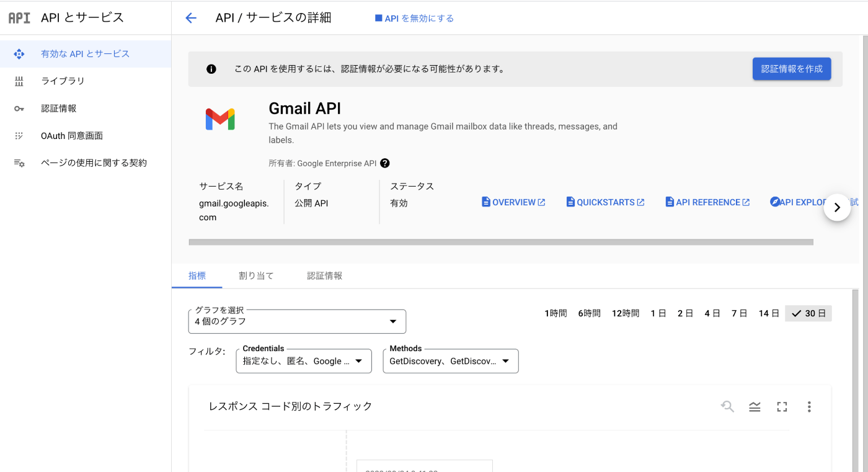Select the 30 日 time range
The height and width of the screenshot is (472, 868).
[808, 313]
